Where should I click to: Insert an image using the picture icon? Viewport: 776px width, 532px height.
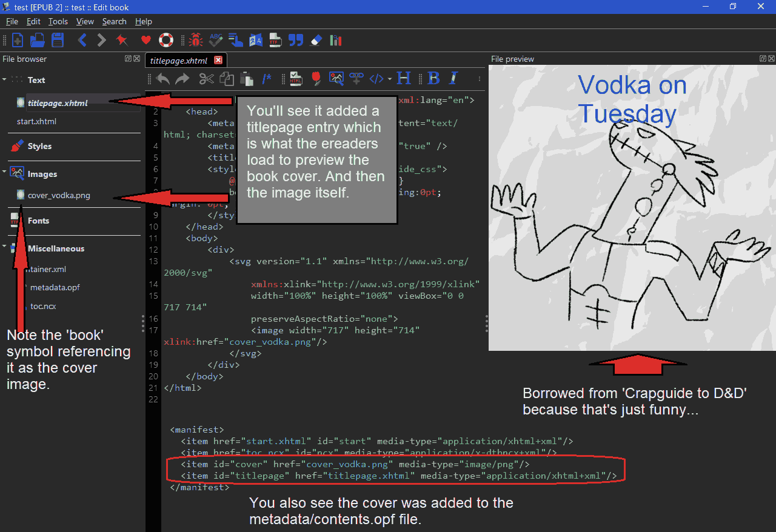pos(336,78)
